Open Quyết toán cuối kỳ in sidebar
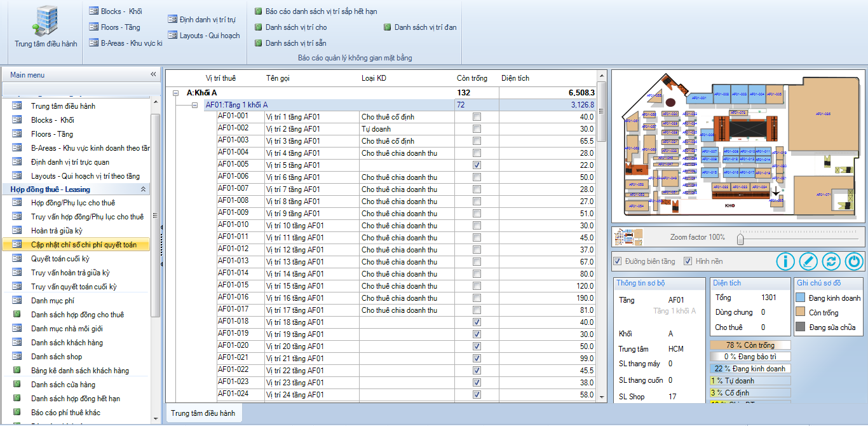Image resolution: width=868 pixels, height=426 pixels. pos(60,259)
